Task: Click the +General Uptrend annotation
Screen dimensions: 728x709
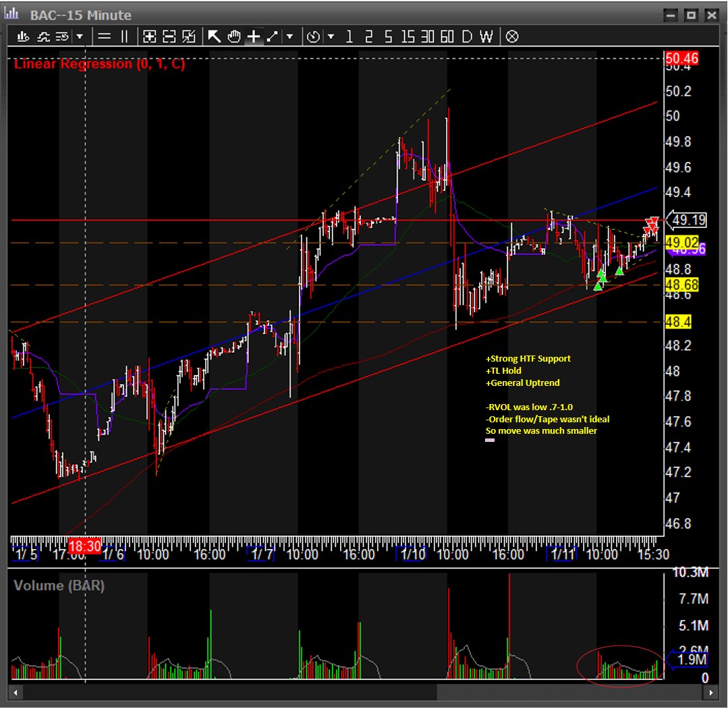Action: [x=523, y=382]
